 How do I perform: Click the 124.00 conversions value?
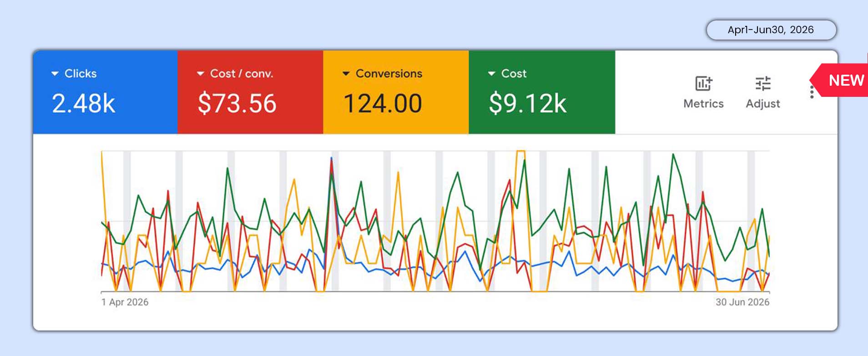pos(383,103)
